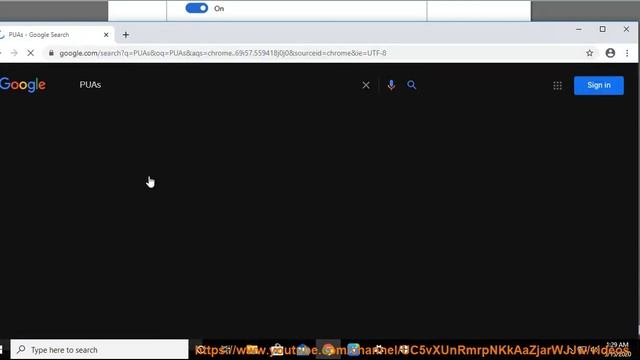The height and width of the screenshot is (360, 640).
Task: View site security padlock info
Action: click(x=51, y=53)
